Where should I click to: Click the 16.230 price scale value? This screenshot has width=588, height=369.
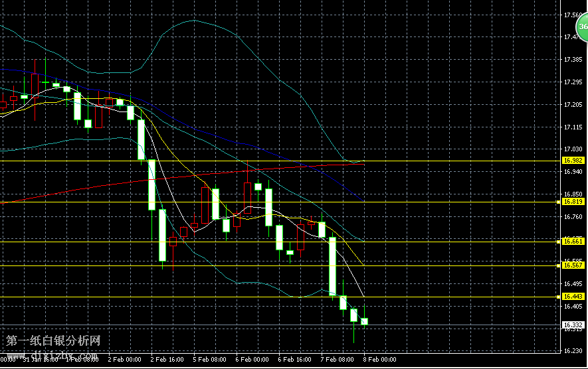[x=573, y=351]
